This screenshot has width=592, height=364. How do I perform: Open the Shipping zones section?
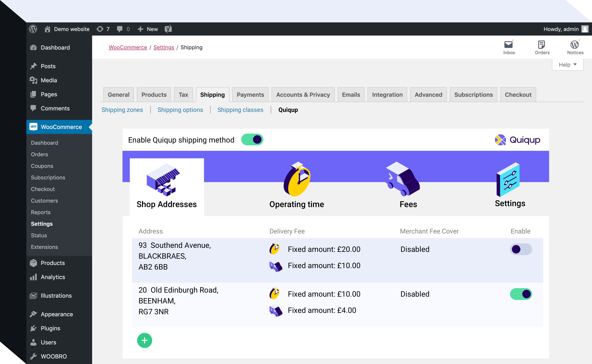point(122,110)
